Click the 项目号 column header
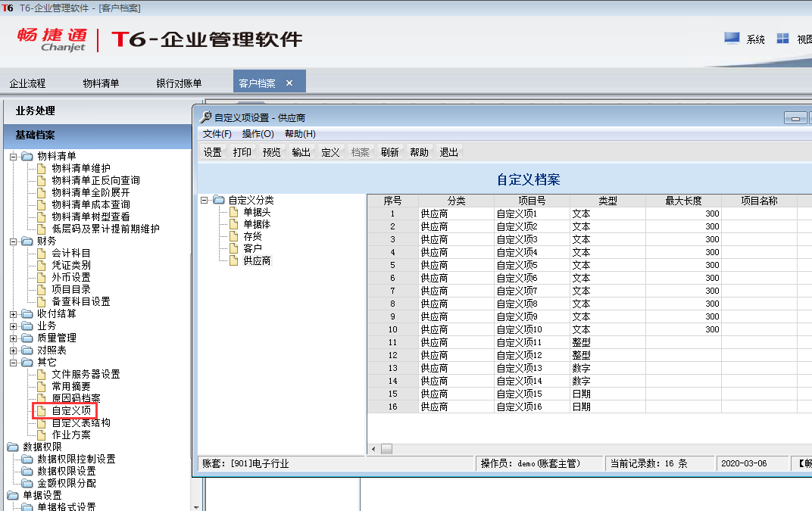812x511 pixels. coord(532,201)
